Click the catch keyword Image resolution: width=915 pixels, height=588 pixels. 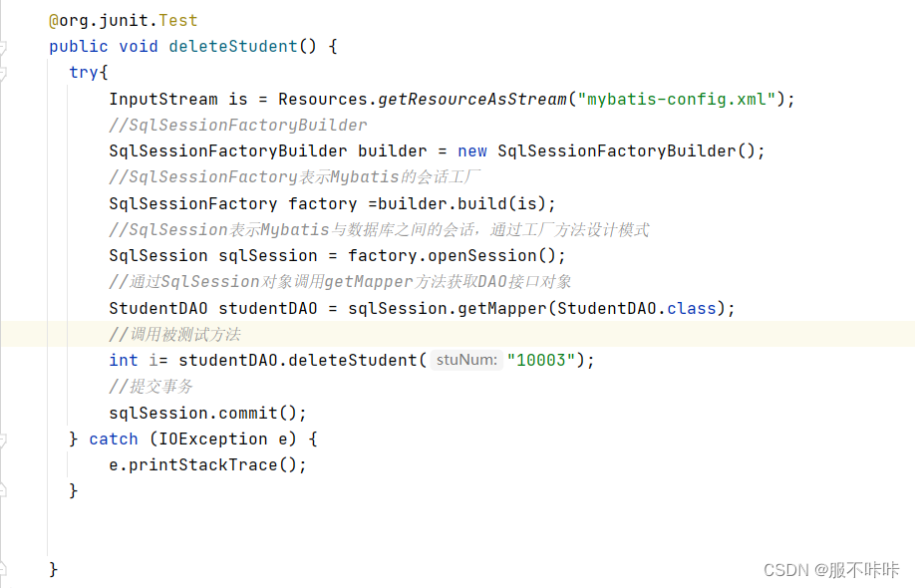point(114,439)
